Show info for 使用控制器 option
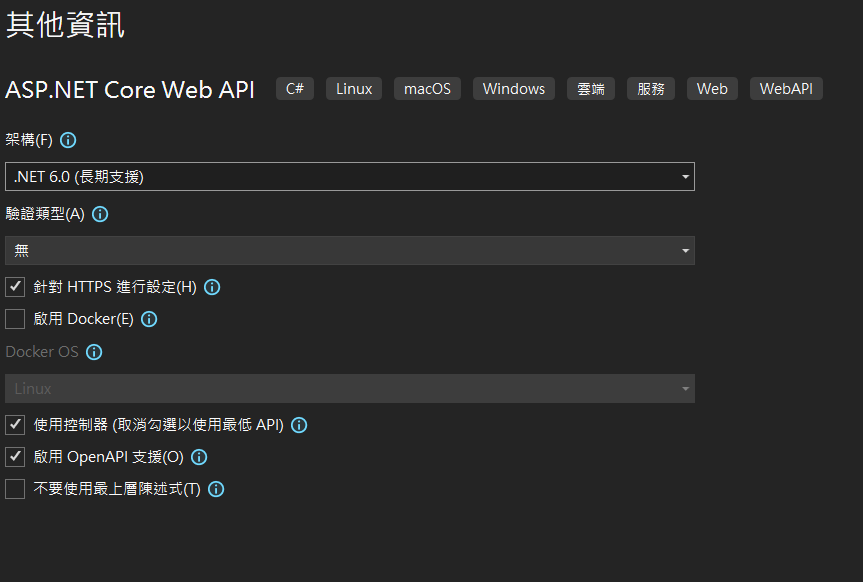Viewport: 863px width, 582px height. [x=299, y=425]
